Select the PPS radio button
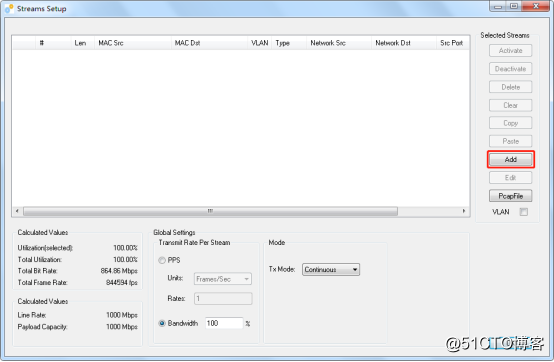Screen dimensions: 554x362 (162, 260)
